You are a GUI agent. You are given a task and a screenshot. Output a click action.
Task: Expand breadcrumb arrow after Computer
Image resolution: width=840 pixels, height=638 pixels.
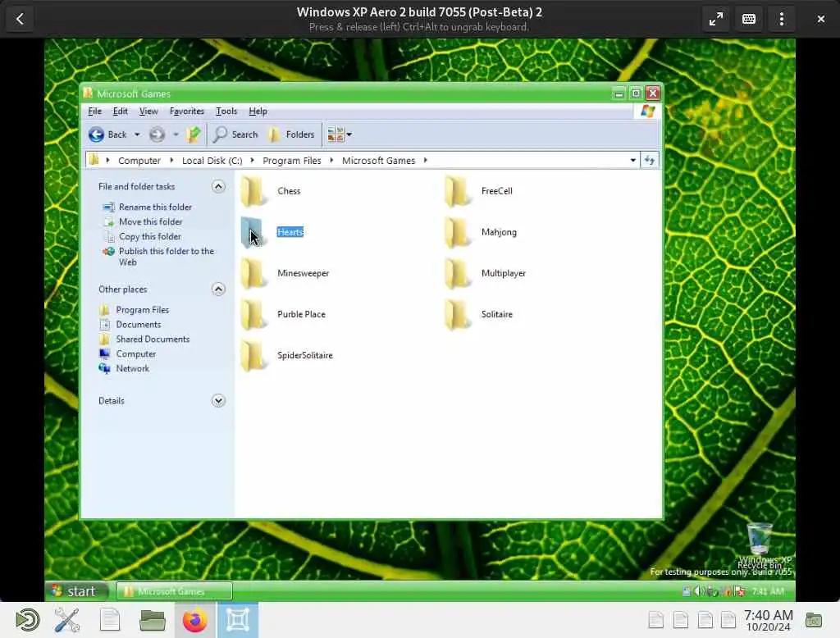coord(171,160)
